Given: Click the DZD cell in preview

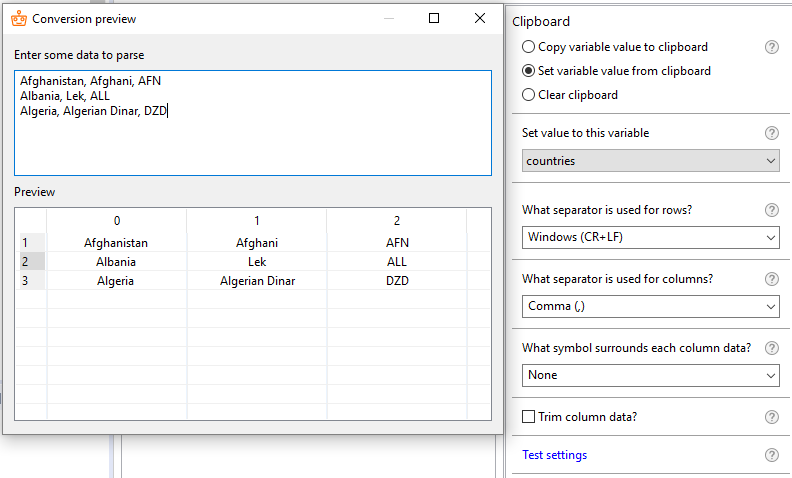Looking at the screenshot, I should pos(397,281).
